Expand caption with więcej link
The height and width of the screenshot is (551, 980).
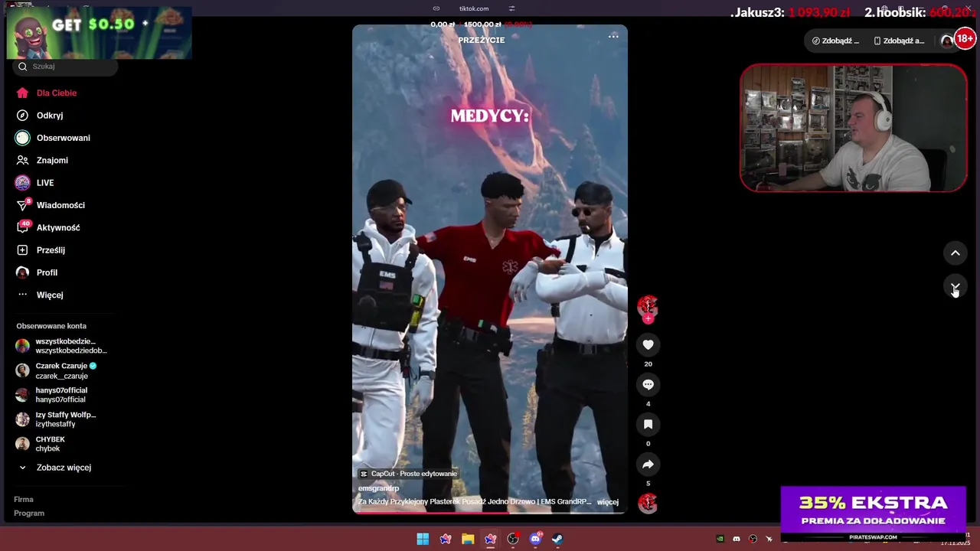click(607, 502)
